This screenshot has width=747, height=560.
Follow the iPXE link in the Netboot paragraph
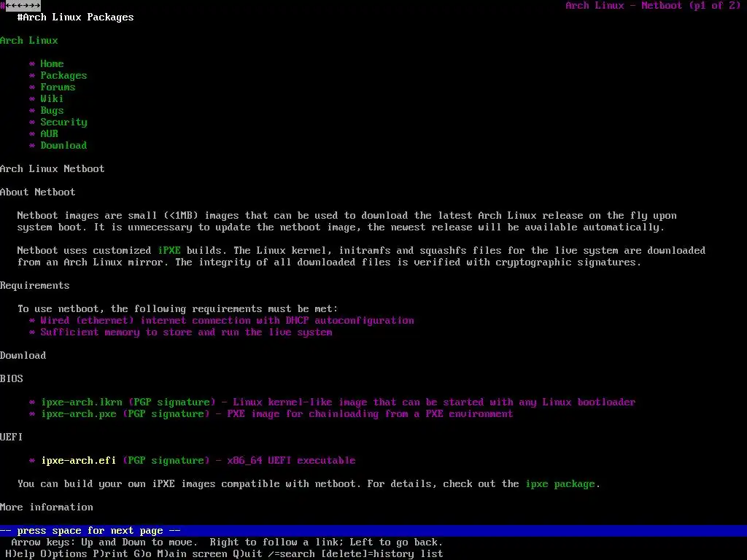(169, 251)
